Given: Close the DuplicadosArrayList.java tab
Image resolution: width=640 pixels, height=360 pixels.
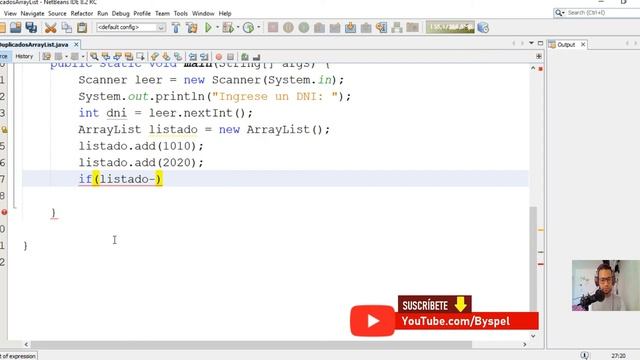Looking at the screenshot, I should tap(76, 44).
